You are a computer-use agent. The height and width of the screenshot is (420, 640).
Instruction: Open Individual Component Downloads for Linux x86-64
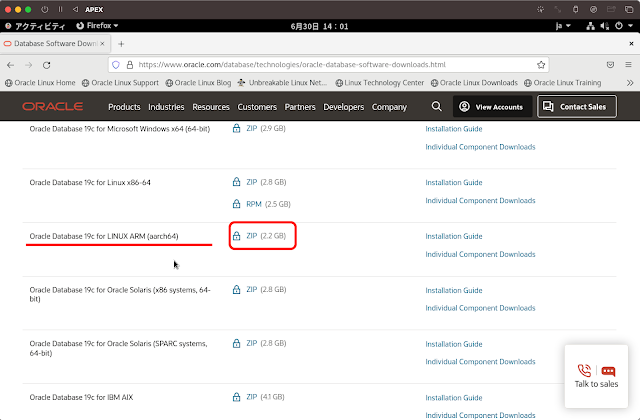(x=480, y=200)
